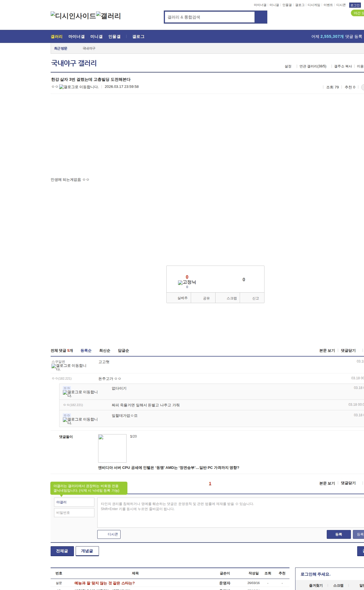Sort comments by 등록순

[x=86, y=351]
